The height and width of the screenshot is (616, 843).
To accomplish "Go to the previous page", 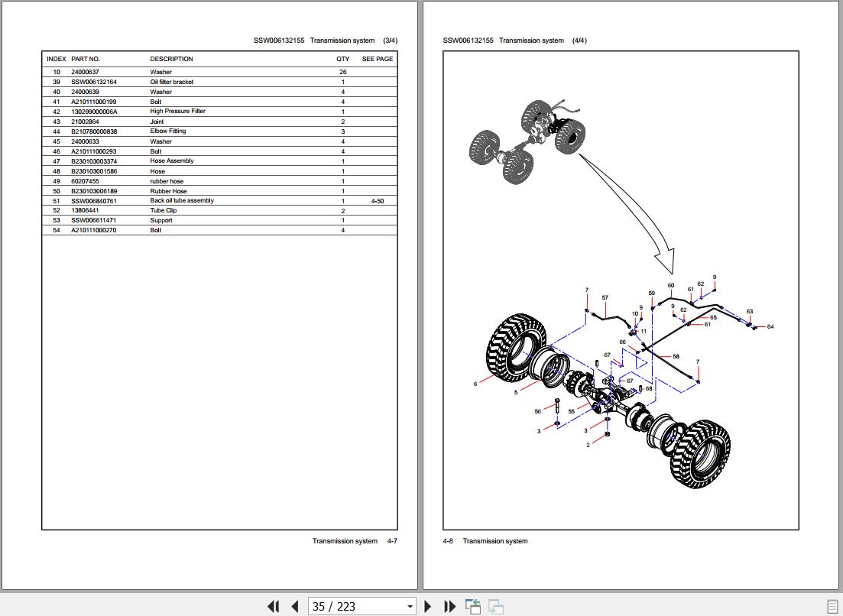I will click(x=294, y=606).
